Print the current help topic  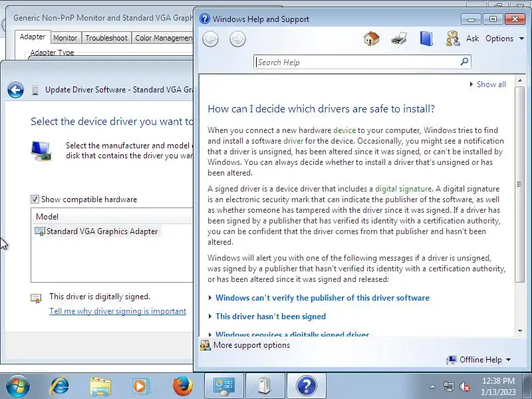pyautogui.click(x=398, y=39)
